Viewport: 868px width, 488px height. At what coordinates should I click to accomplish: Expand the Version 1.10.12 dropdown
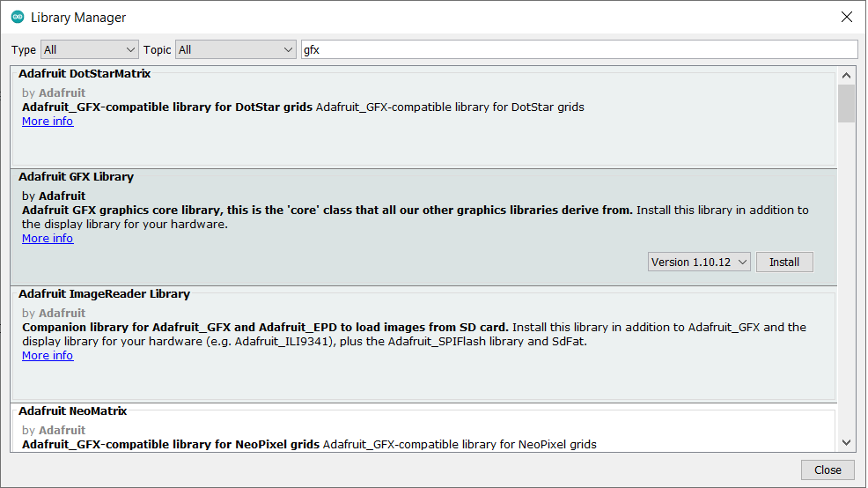(x=699, y=262)
